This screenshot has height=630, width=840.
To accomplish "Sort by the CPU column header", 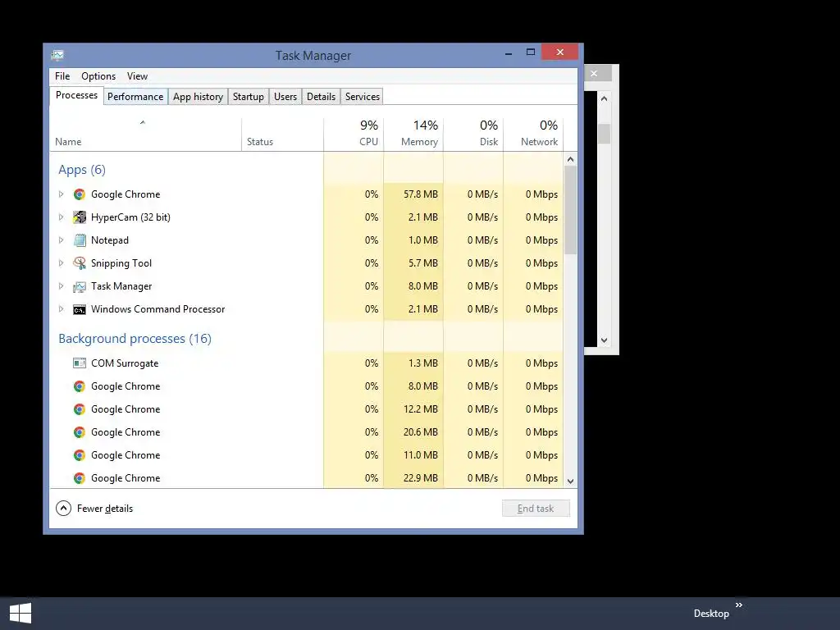I will [354, 135].
